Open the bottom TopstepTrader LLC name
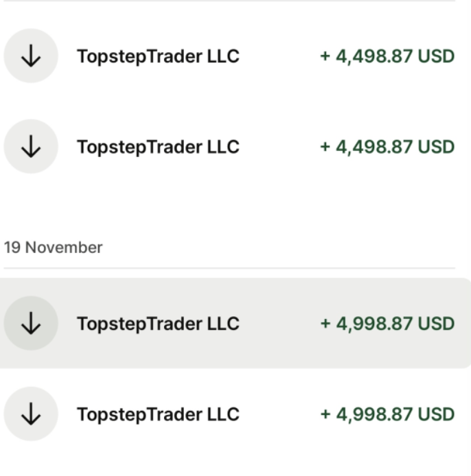471x476 pixels. tap(158, 414)
